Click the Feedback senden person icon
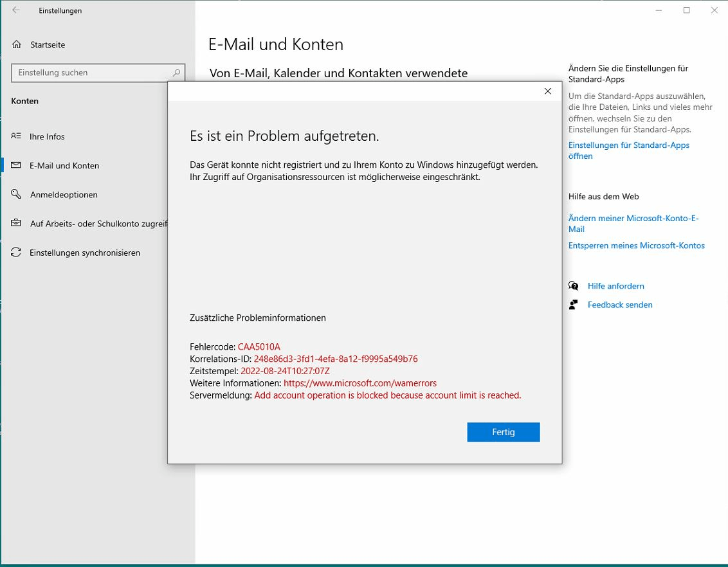This screenshot has width=728, height=567. coord(574,305)
